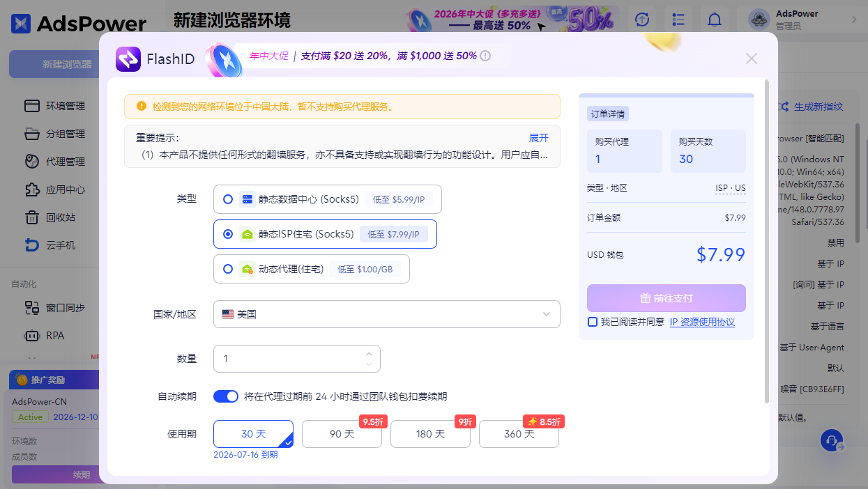Image resolution: width=868 pixels, height=489 pixels.
Task: Choose the 30 天 usage period
Action: coord(253,434)
